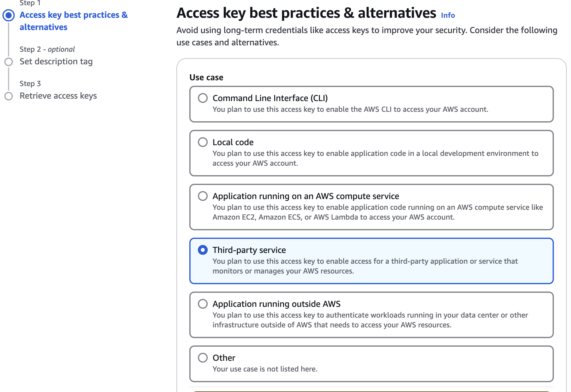Viewport: 571px width, 392px height.
Task: Click the AWS compute service use case card
Action: coord(372,207)
